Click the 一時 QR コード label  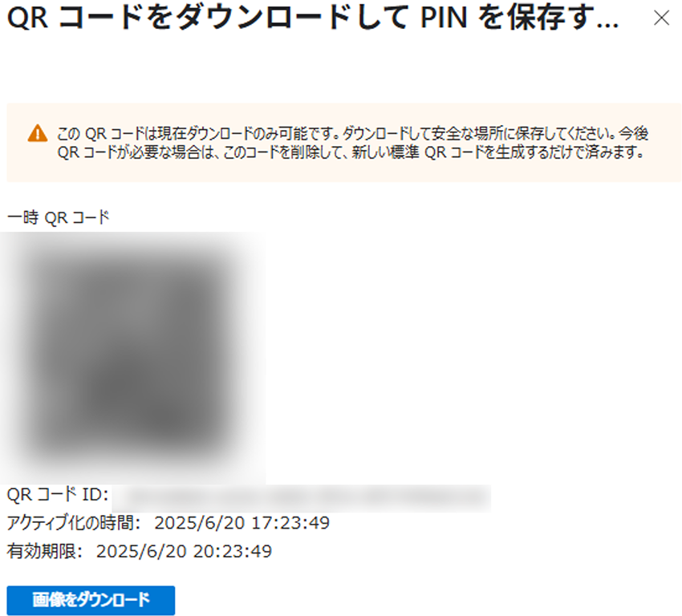[59, 217]
